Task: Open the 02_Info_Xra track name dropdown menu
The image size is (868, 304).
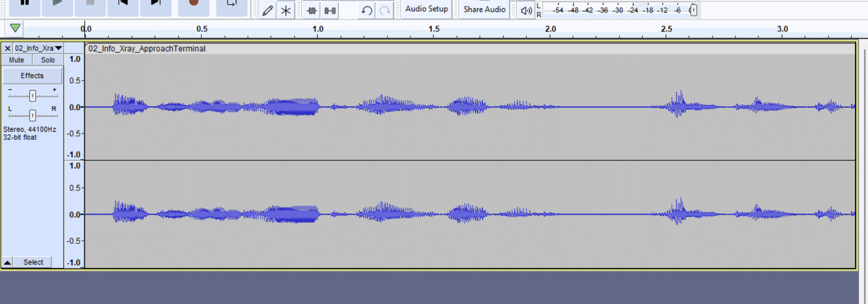Action: pyautogui.click(x=39, y=48)
